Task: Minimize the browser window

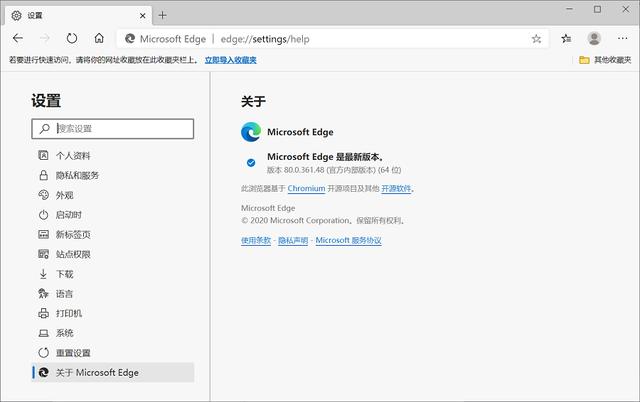Action: tap(569, 9)
